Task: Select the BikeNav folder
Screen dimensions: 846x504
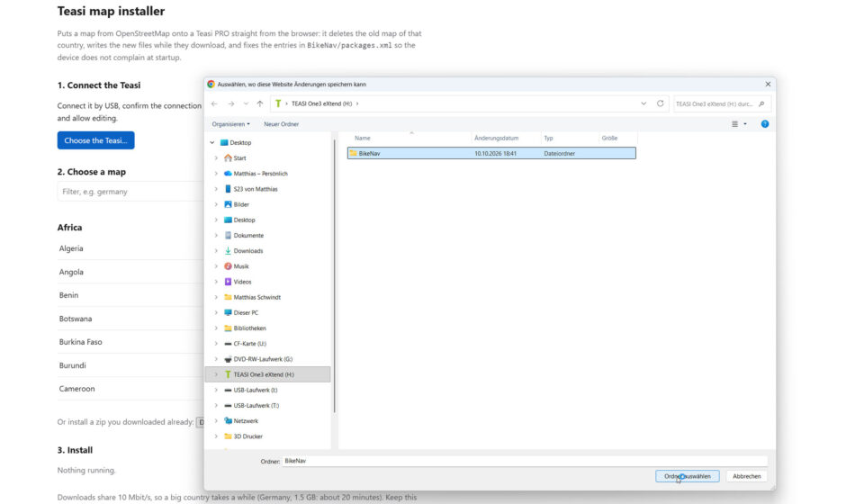Action: pyautogui.click(x=491, y=153)
